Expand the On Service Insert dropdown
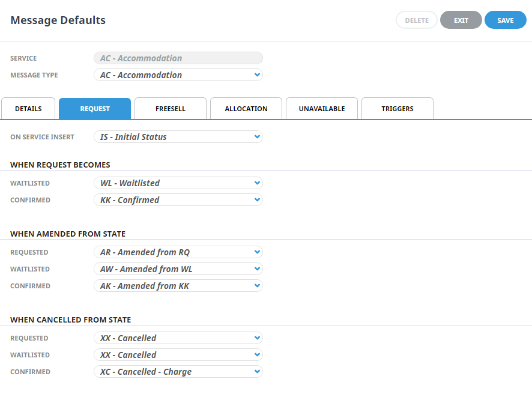This screenshot has height=415, width=532. click(x=178, y=137)
